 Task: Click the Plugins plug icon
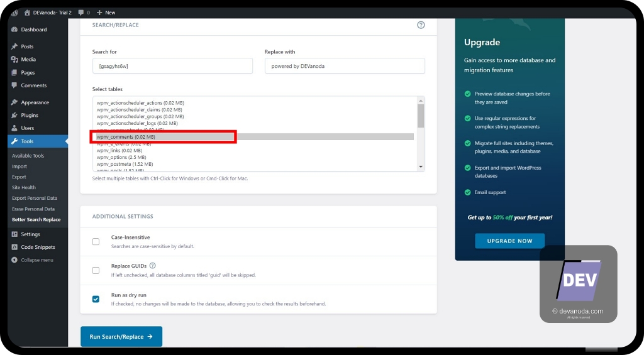pyautogui.click(x=14, y=116)
